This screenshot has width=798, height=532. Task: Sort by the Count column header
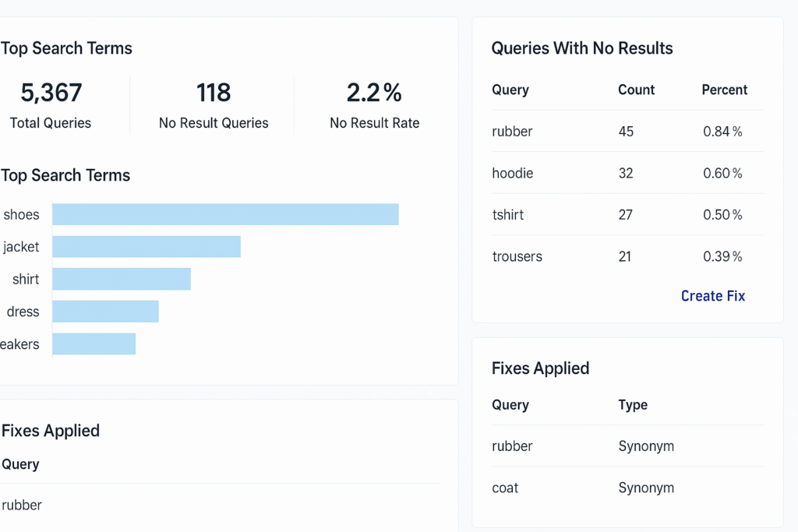[636, 90]
